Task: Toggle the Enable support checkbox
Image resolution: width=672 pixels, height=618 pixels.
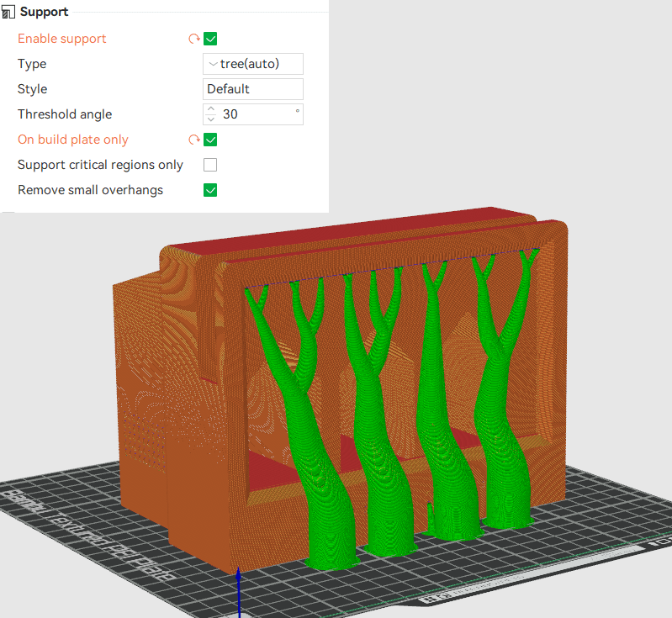Action: (x=210, y=39)
